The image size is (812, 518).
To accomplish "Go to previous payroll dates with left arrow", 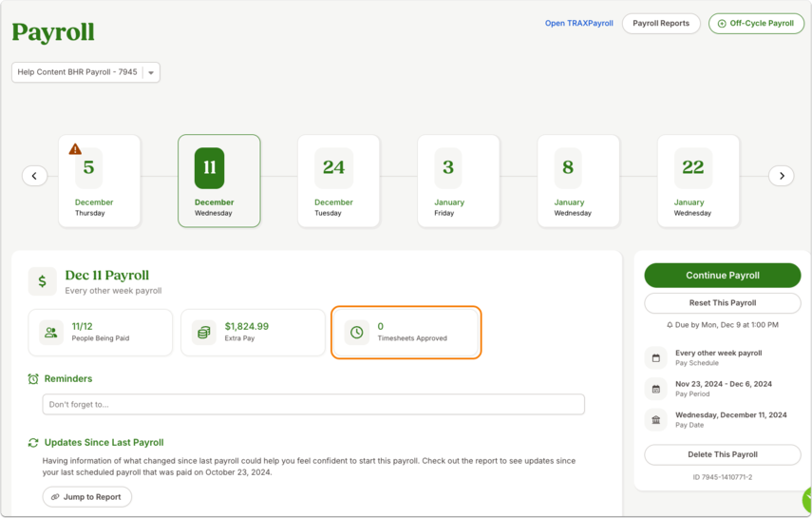I will point(35,176).
